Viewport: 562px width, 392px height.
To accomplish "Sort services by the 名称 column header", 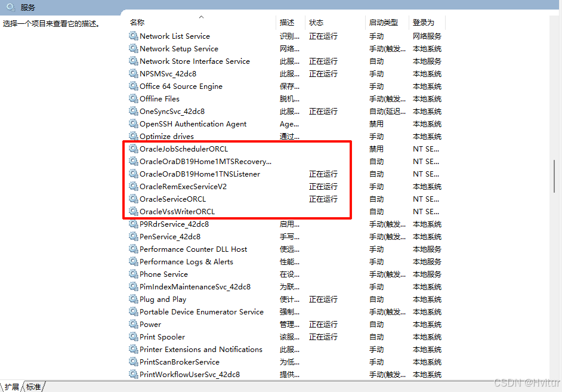I will tap(137, 22).
